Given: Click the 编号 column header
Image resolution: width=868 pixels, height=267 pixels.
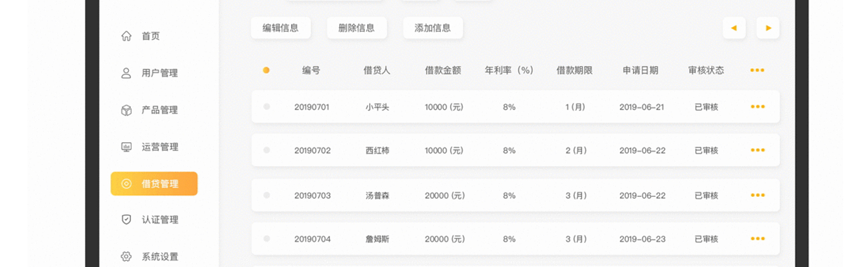Looking at the screenshot, I should click(x=311, y=70).
